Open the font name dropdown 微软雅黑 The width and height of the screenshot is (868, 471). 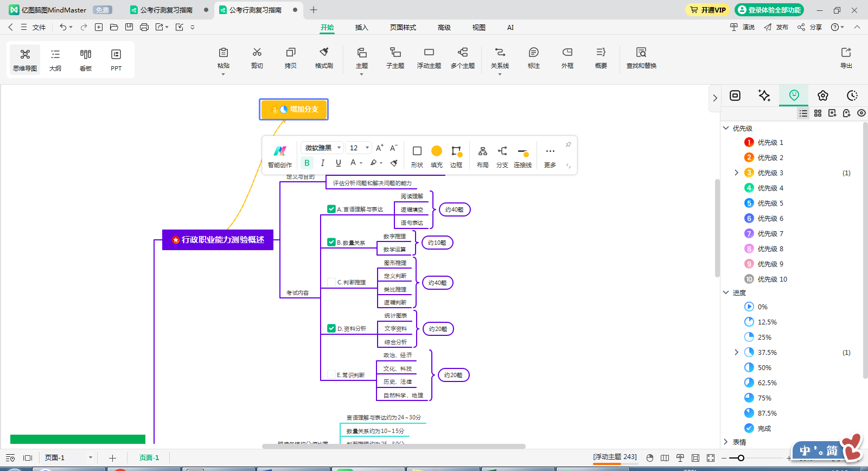pyautogui.click(x=323, y=148)
